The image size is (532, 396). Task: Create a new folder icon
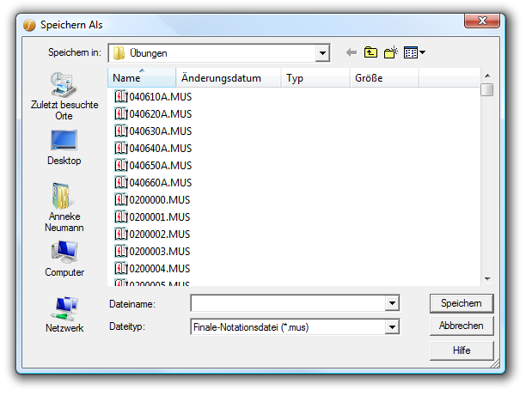click(x=391, y=53)
